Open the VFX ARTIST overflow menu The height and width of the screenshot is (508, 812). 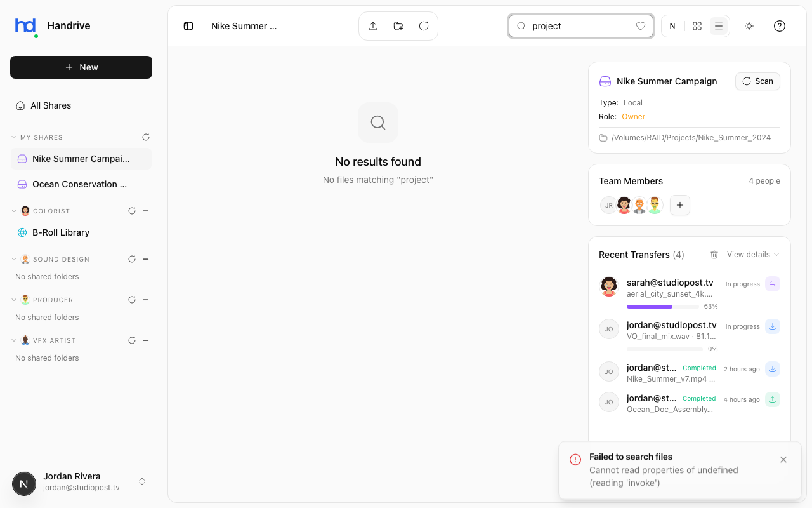tap(146, 340)
